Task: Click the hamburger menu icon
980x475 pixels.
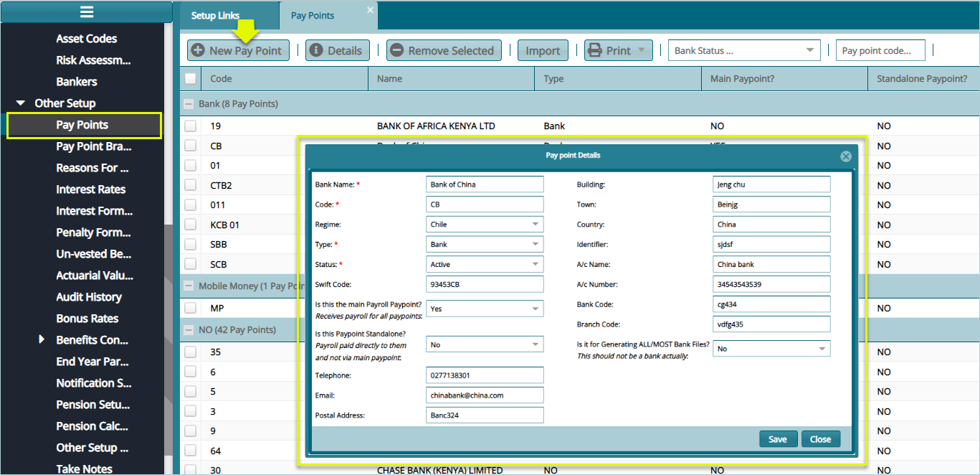Action: (86, 12)
